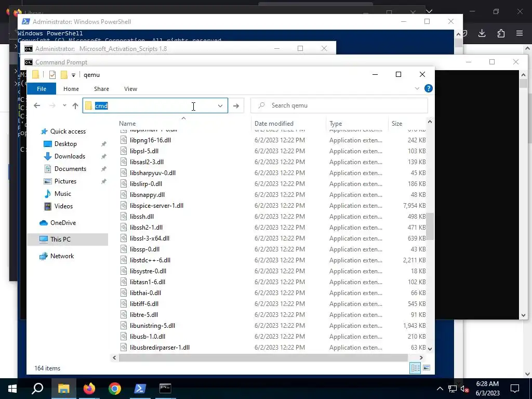Click the Back arrow in File Explorer
Screen dimensions: 532x399
37,106
